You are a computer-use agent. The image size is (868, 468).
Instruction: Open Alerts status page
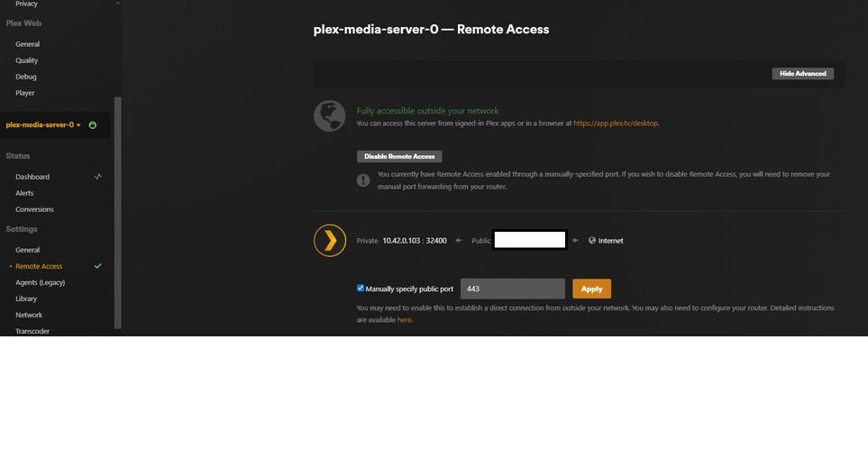(x=24, y=193)
